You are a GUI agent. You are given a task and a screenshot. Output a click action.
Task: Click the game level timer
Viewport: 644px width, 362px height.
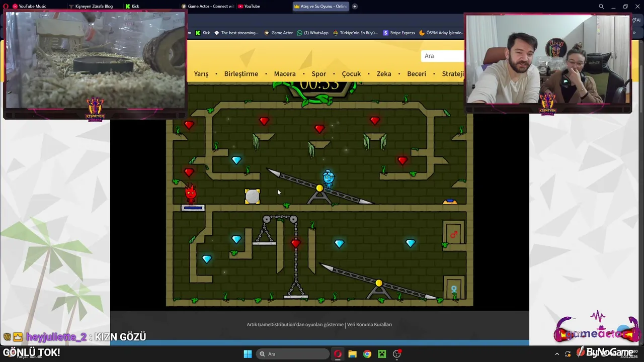[318, 85]
